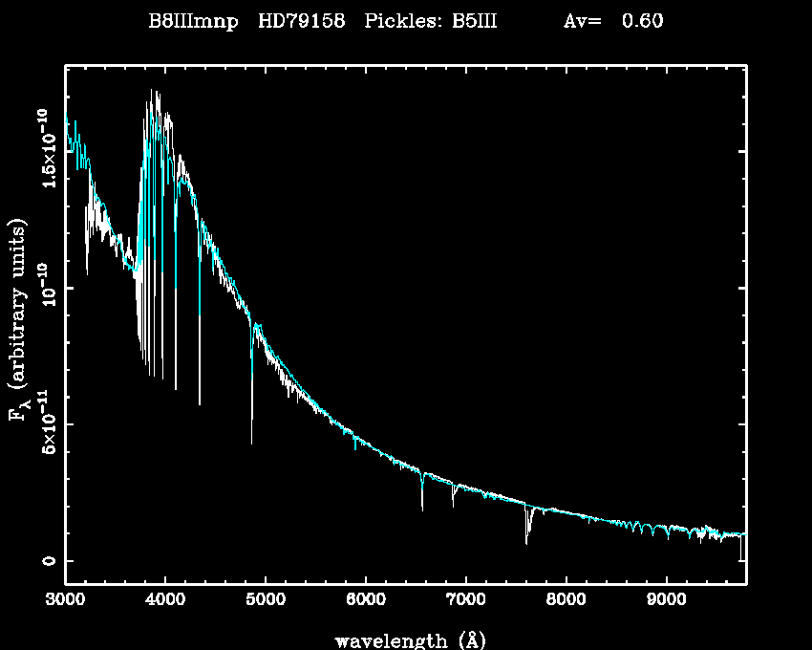Click the 10⁻¹⁰ y-axis tick label

pyautogui.click(x=44, y=289)
